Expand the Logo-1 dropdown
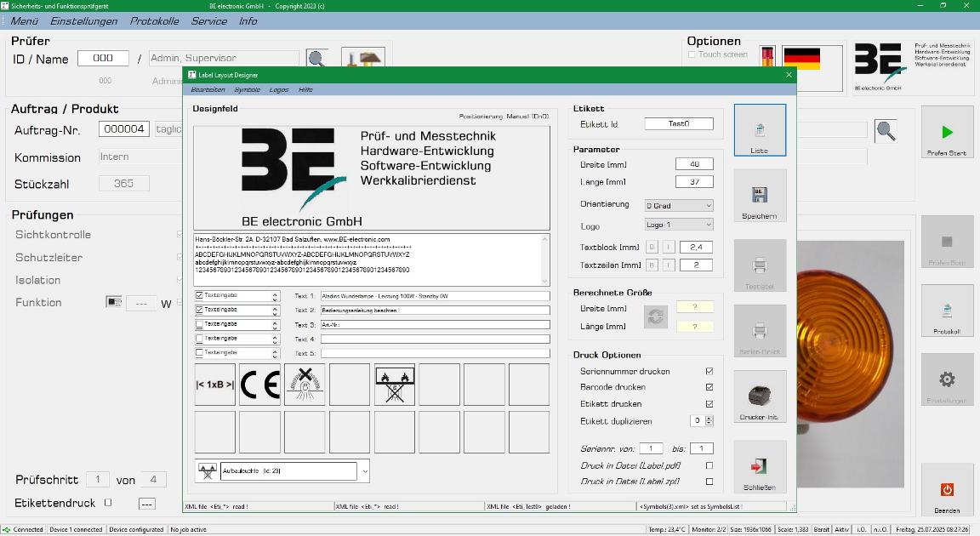This screenshot has width=980, height=536. [678, 225]
